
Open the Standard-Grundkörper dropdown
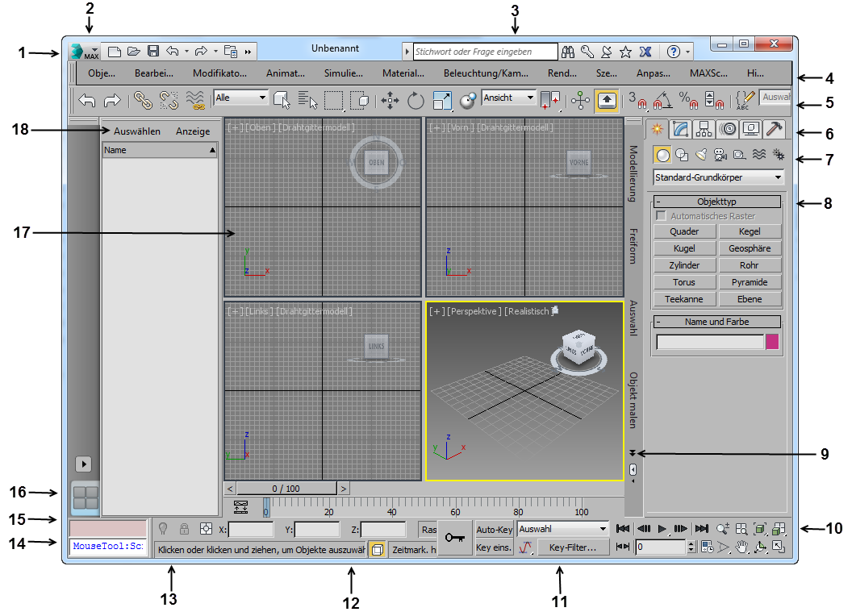click(x=718, y=177)
